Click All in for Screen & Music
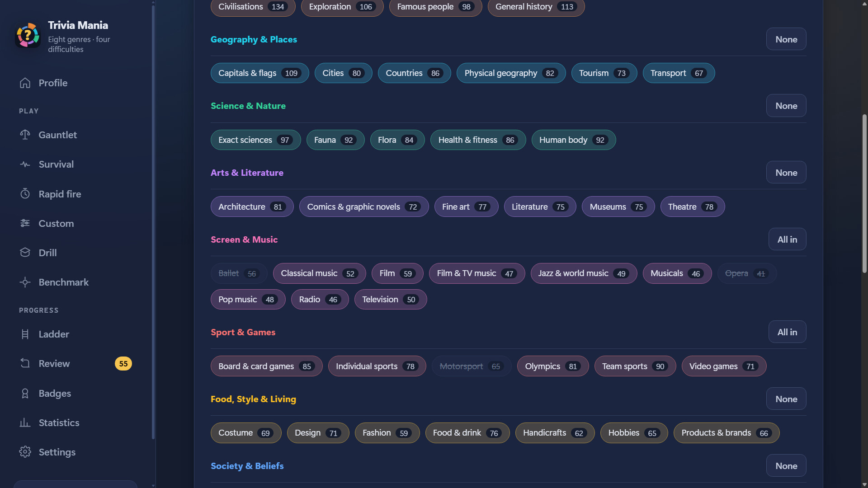Viewport: 868px width, 488px height. tap(787, 239)
